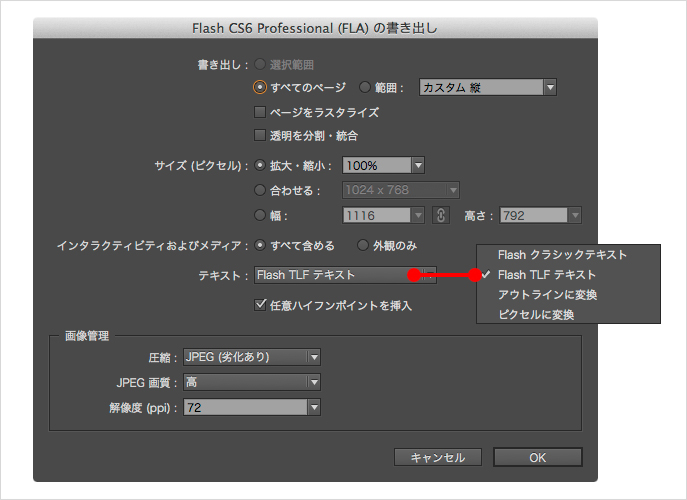687x500 pixels.
Task: Enable ページをラスタライズ checkbox
Action: (x=260, y=112)
